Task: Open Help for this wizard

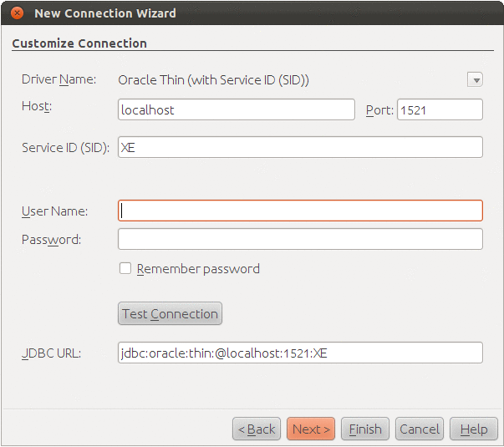Action: pos(474,429)
